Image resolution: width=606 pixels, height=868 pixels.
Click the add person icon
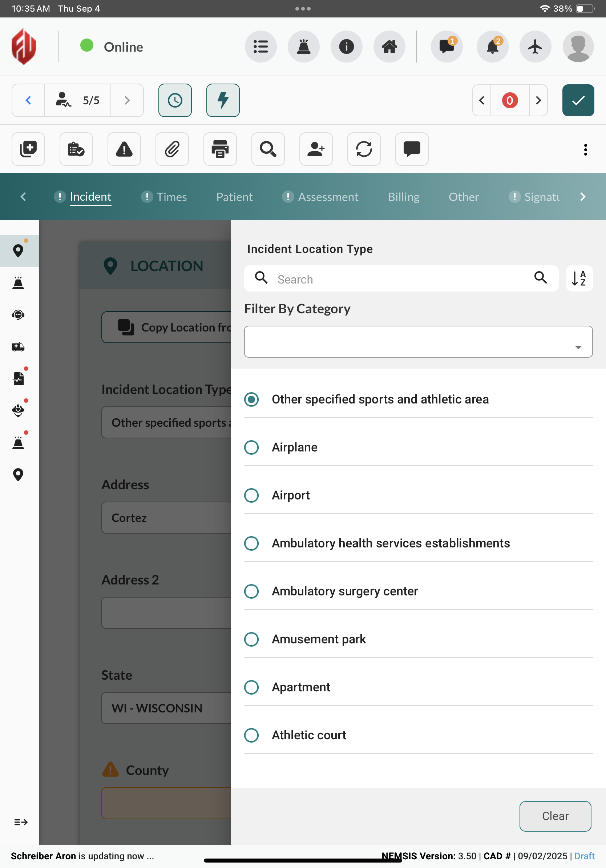316,149
